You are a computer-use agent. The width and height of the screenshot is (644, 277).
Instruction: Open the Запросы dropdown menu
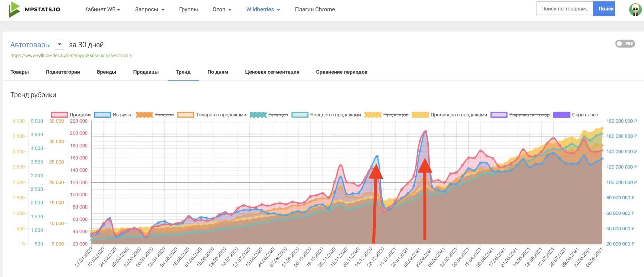click(x=149, y=9)
